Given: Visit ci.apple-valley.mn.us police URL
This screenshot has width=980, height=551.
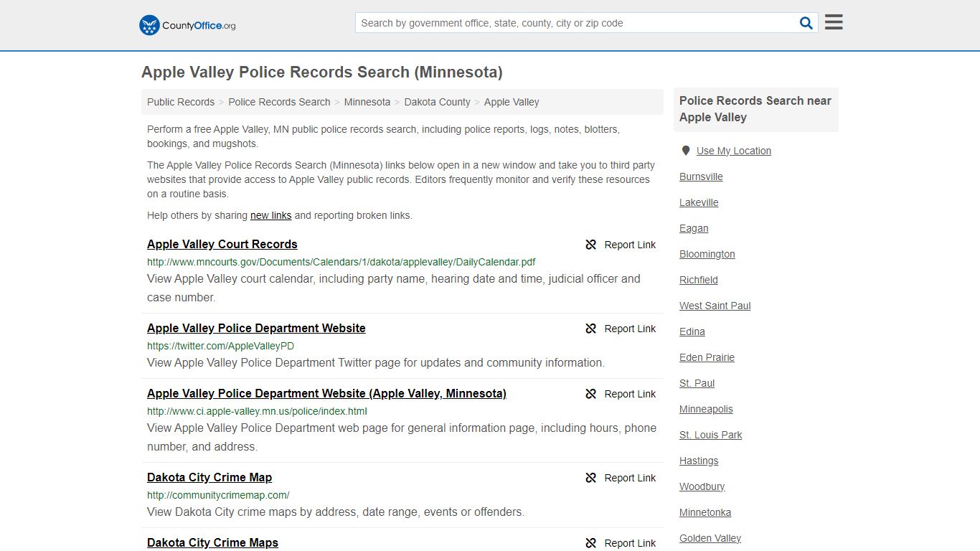Looking at the screenshot, I should tap(257, 411).
